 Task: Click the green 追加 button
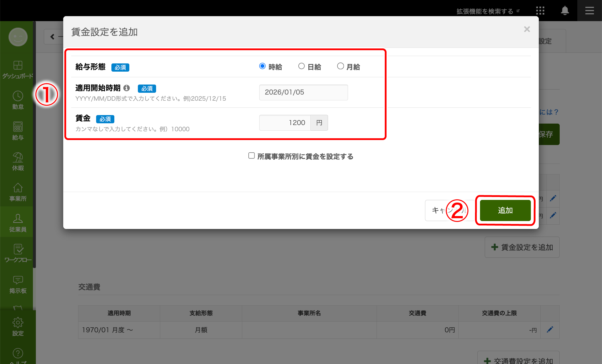(x=505, y=210)
